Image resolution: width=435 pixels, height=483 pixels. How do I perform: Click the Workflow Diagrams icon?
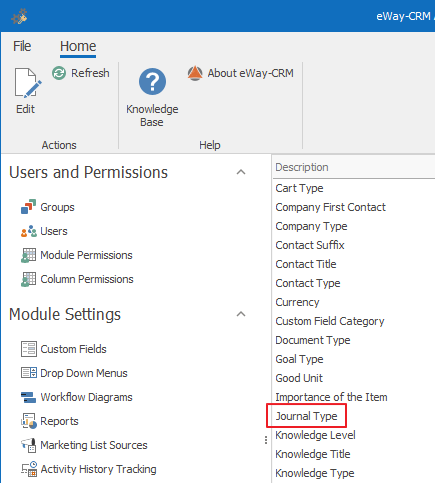[28, 397]
